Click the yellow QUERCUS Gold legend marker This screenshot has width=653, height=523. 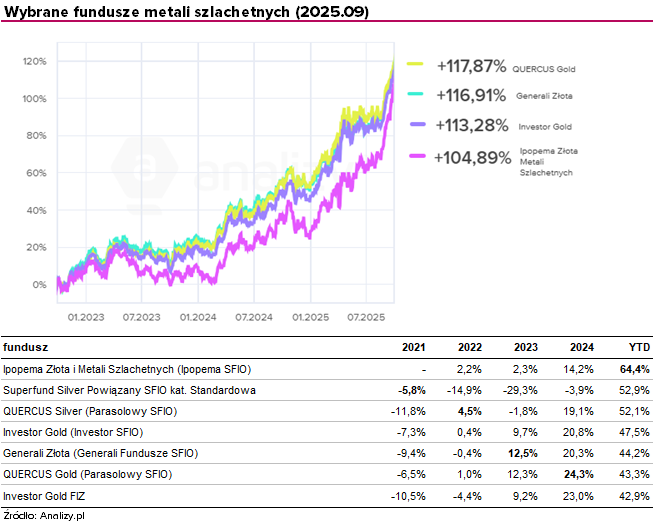click(x=419, y=67)
